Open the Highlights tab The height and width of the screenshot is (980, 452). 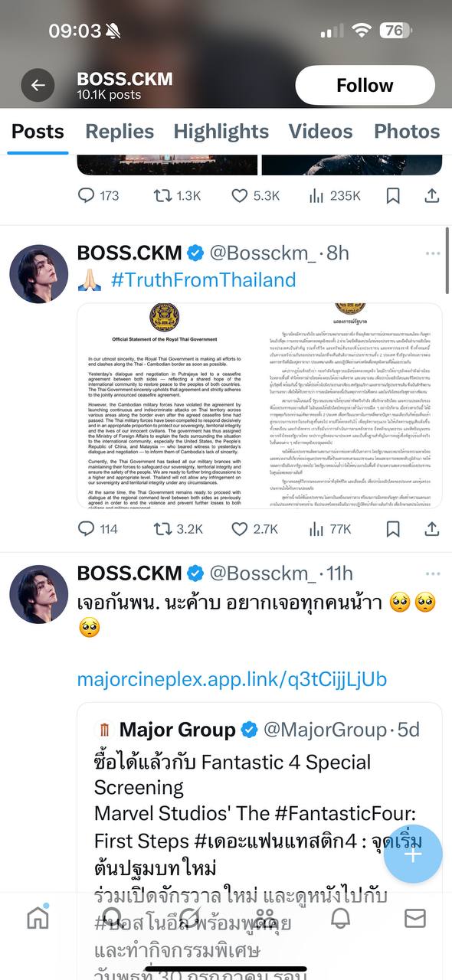(221, 131)
